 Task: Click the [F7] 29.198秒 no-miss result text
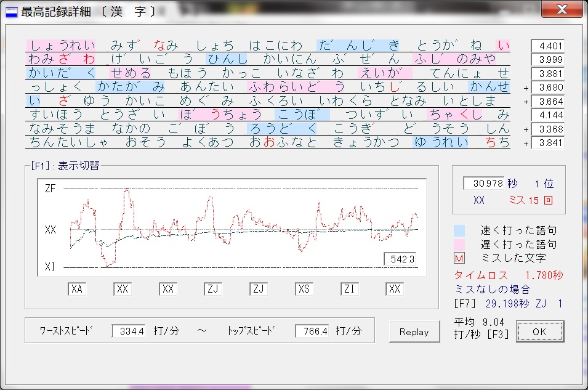(508, 304)
